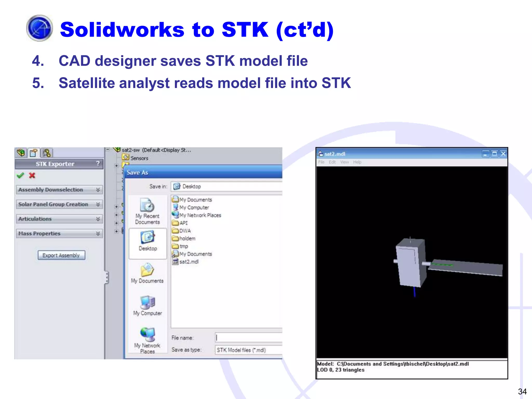Click the File name input field
Screen dimensions: 532x399
click(x=249, y=338)
